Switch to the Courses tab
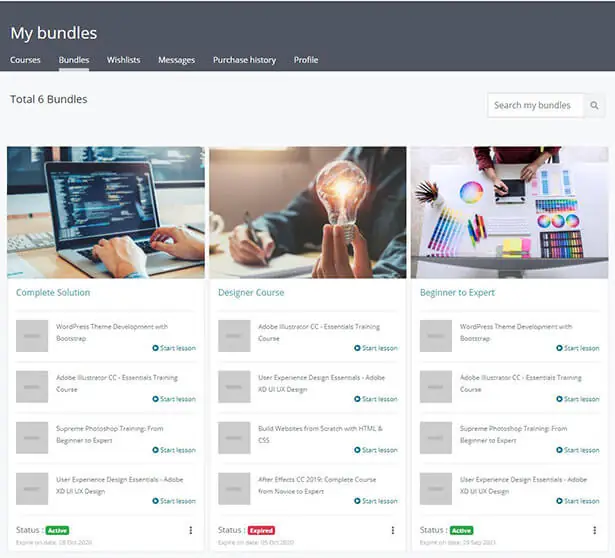This screenshot has width=615, height=558. pos(25,60)
